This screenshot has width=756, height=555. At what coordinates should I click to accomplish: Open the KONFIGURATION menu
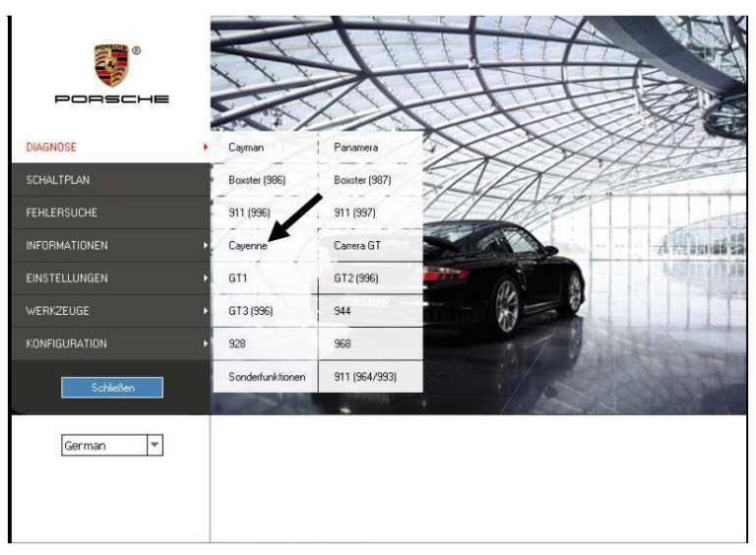pos(111,343)
